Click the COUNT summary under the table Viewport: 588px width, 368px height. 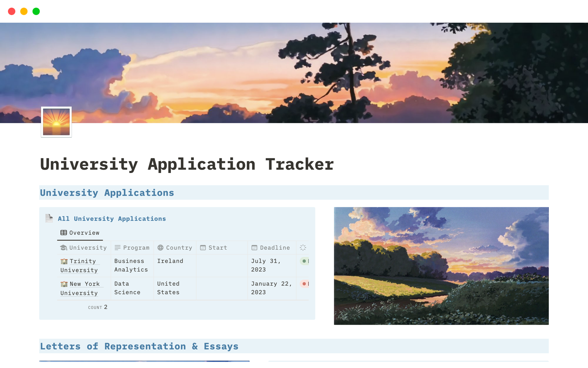click(98, 307)
